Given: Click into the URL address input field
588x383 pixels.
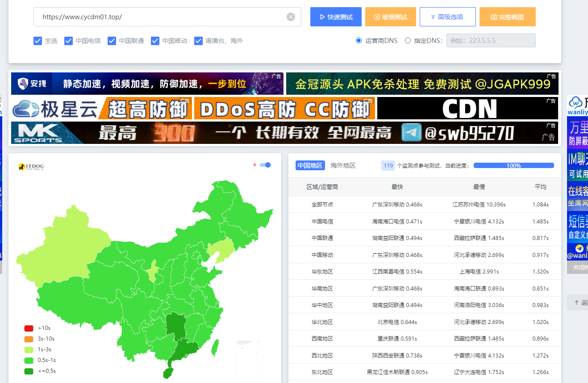Looking at the screenshot, I should click(161, 17).
